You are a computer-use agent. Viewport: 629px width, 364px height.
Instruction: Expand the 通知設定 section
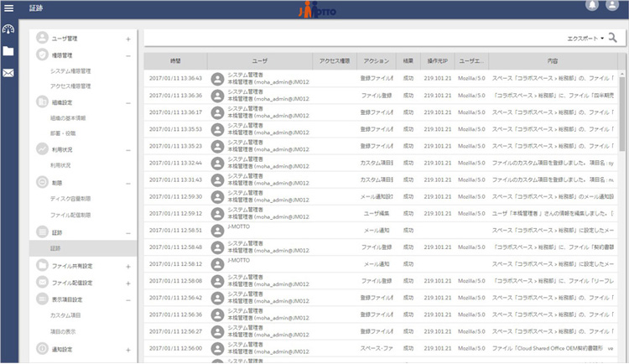click(x=127, y=349)
